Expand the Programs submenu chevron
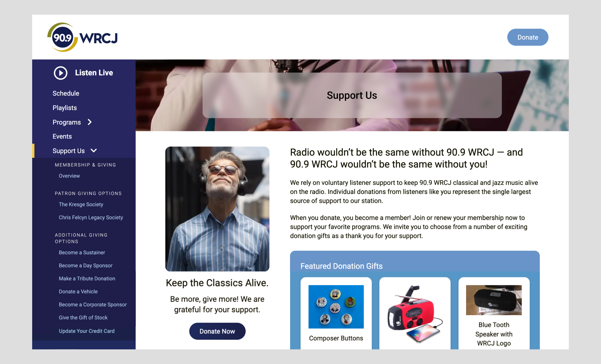 (x=90, y=122)
